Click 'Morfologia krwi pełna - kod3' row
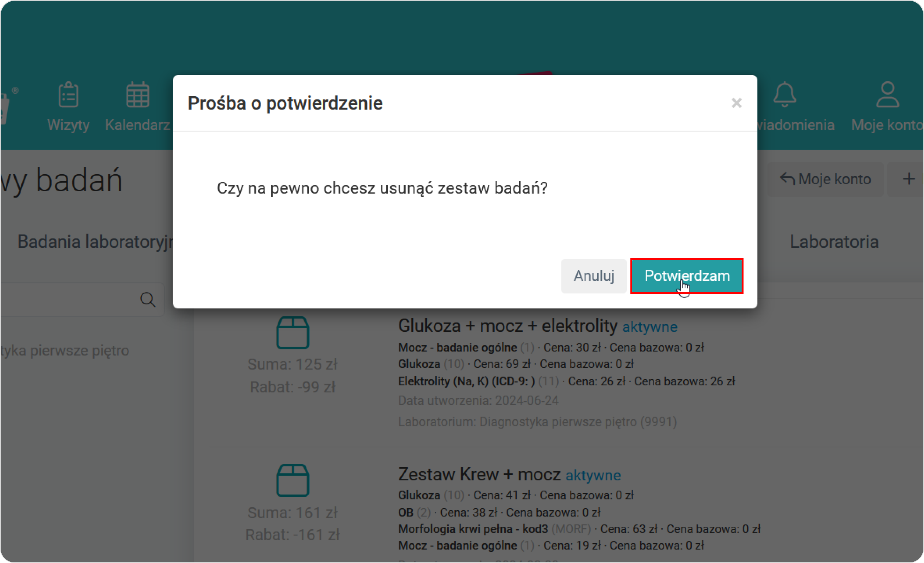The image size is (924, 563). pos(579,529)
